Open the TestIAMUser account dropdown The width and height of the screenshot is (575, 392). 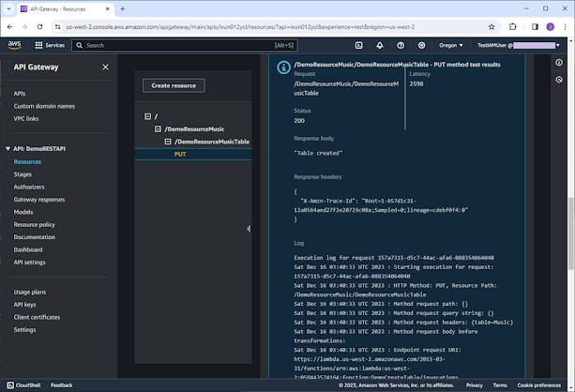(518, 45)
